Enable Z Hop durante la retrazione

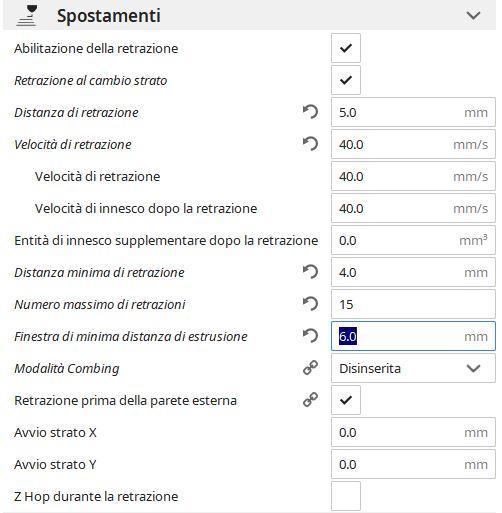[346, 496]
